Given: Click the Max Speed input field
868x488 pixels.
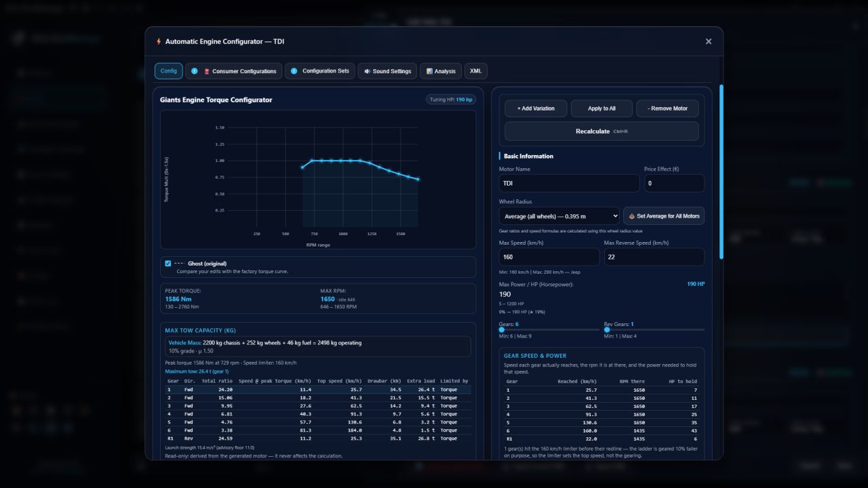Looking at the screenshot, I should point(549,257).
